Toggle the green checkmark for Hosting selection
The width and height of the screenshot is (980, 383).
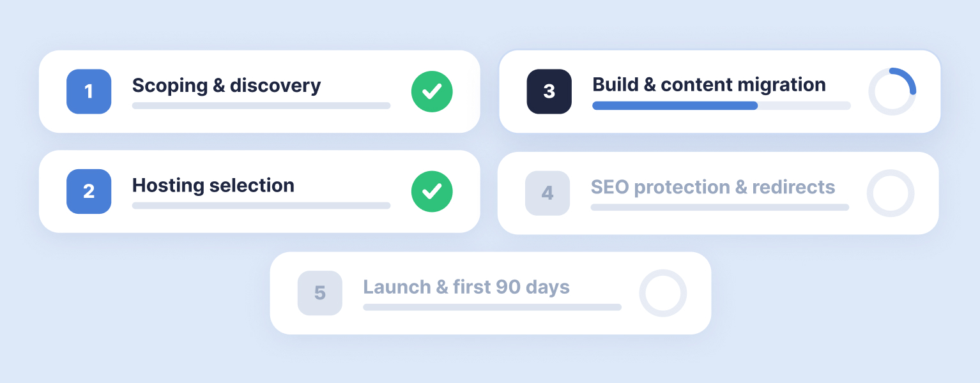point(432,191)
